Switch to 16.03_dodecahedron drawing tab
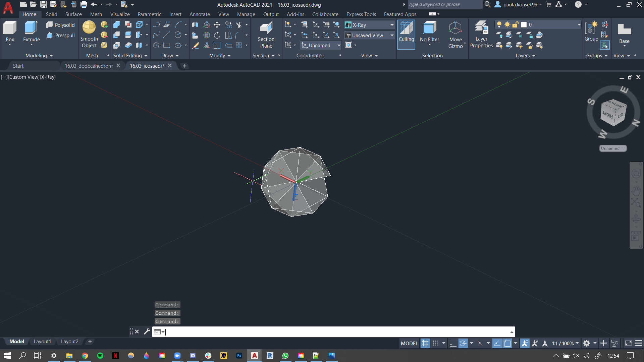The image size is (644, 362). pos(89,66)
